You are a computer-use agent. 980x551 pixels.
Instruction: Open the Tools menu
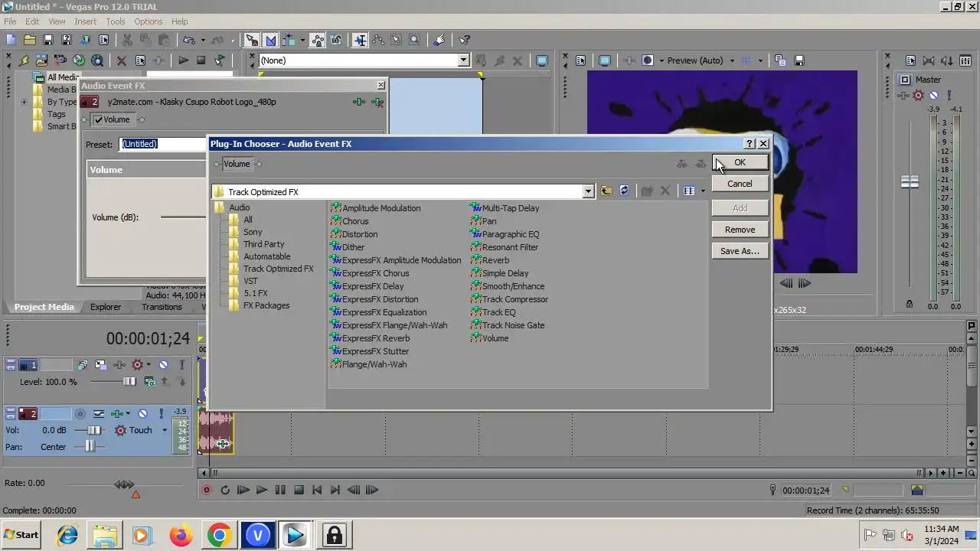(116, 21)
